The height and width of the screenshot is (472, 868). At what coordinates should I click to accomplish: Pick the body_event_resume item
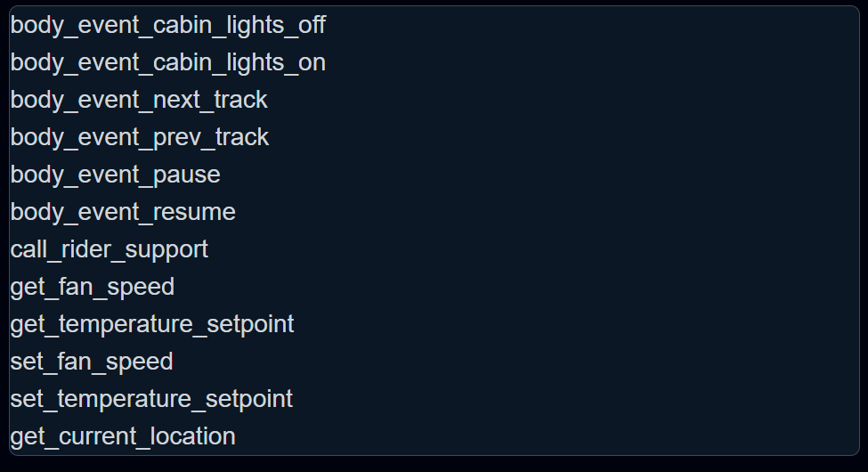point(123,212)
